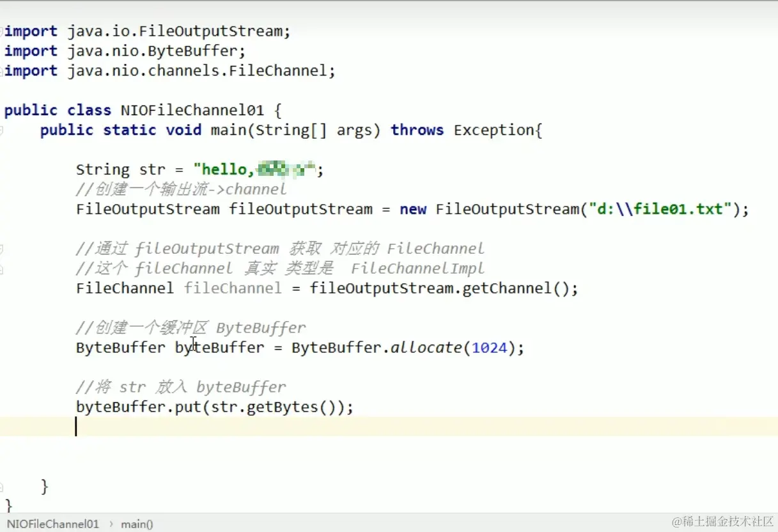Click the comment '//将 str 放入 byteBuffer'
778x532 pixels.
pos(181,387)
